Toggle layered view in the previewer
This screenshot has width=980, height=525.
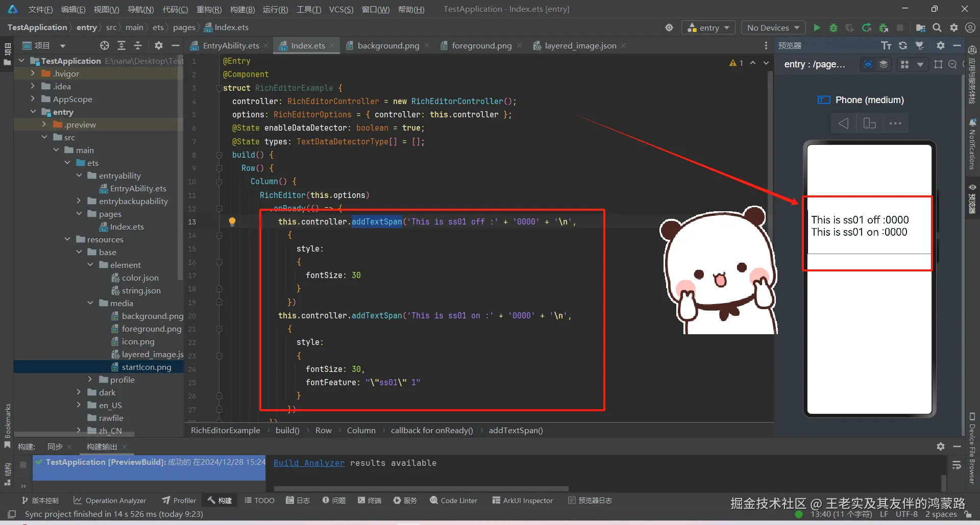click(884, 64)
